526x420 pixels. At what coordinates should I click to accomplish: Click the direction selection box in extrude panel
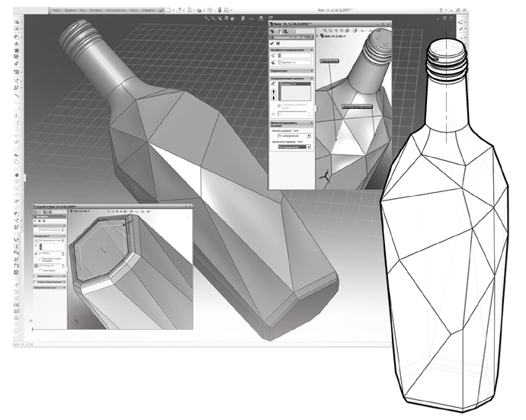[x=52, y=247]
